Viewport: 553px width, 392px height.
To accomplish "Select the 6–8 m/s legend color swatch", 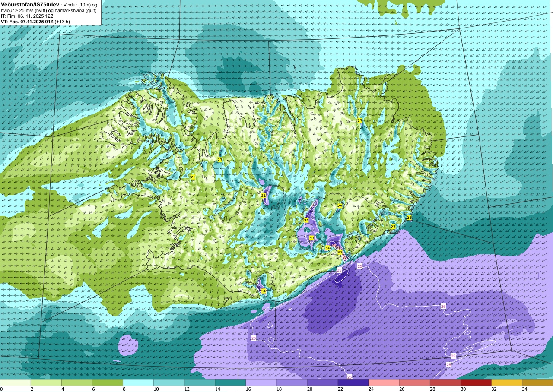I will (108, 383).
